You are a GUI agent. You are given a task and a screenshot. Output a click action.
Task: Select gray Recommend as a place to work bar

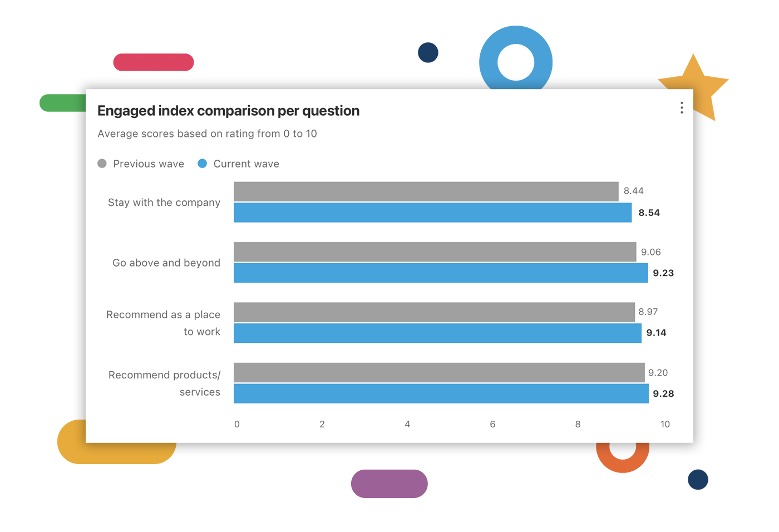[x=434, y=312]
